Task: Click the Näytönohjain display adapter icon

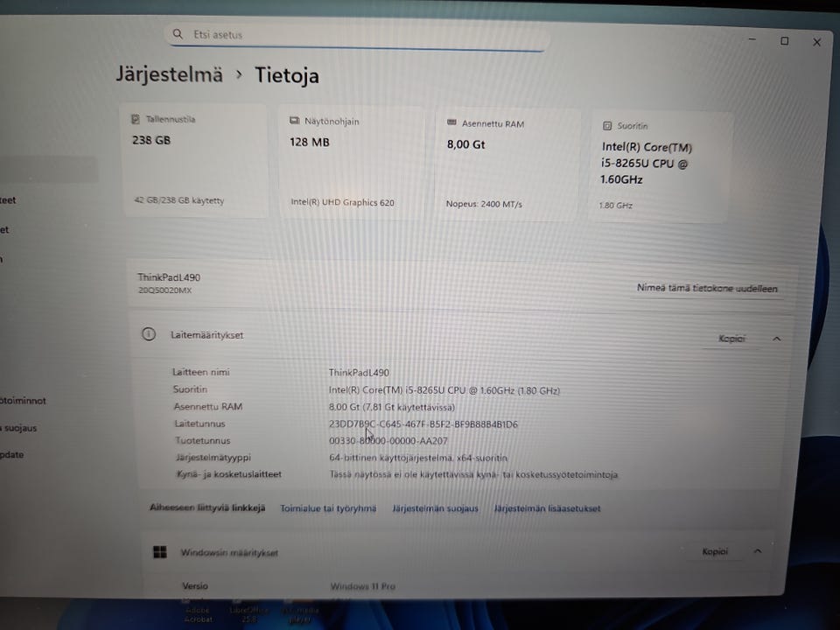Action: point(294,121)
